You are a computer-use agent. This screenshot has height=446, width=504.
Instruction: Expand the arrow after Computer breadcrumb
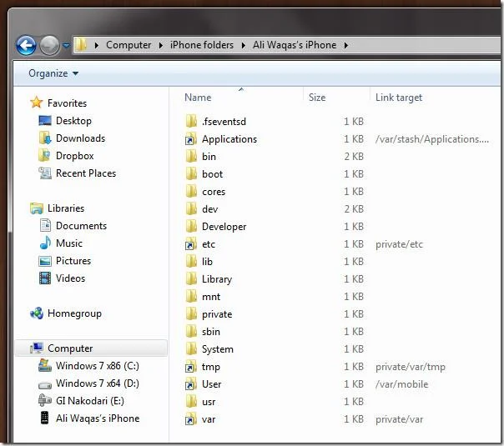(161, 45)
